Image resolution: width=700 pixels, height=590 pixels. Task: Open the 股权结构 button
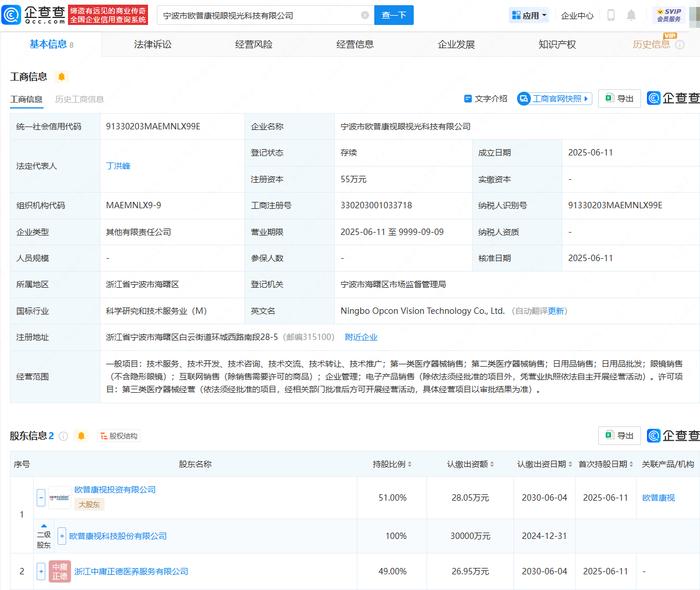coord(119,436)
